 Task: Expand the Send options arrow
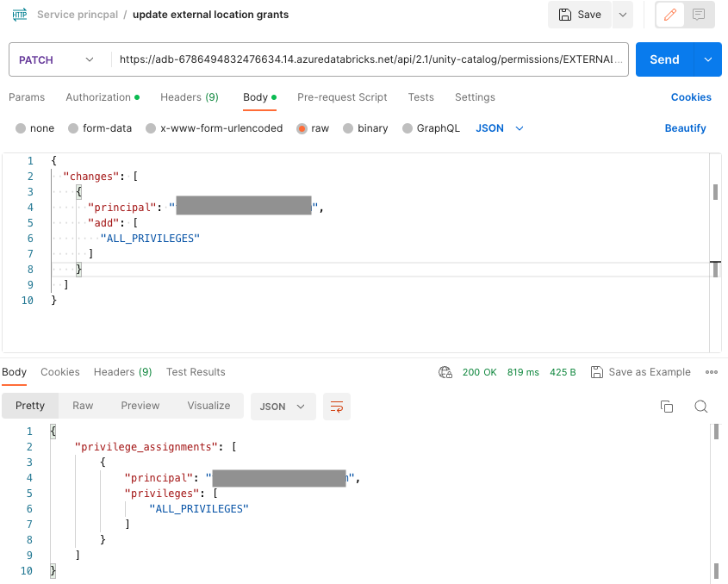click(708, 60)
